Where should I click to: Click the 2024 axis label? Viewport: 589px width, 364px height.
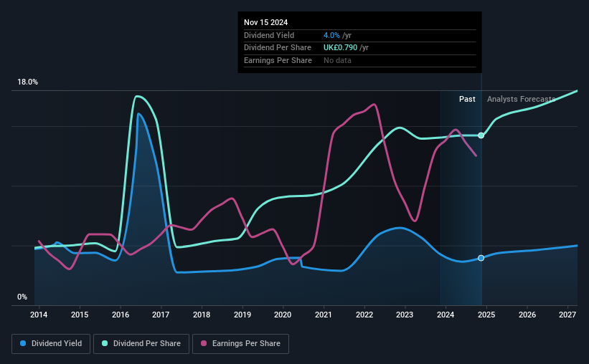coord(446,315)
